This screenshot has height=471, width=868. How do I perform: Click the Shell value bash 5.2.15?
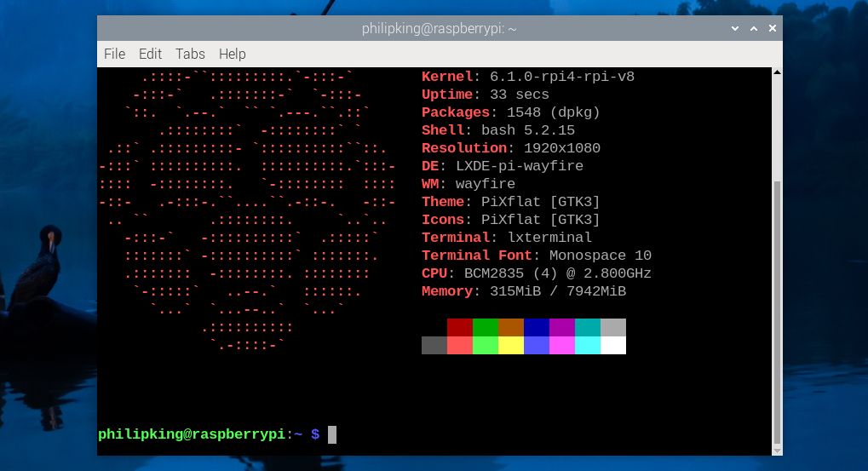(527, 130)
